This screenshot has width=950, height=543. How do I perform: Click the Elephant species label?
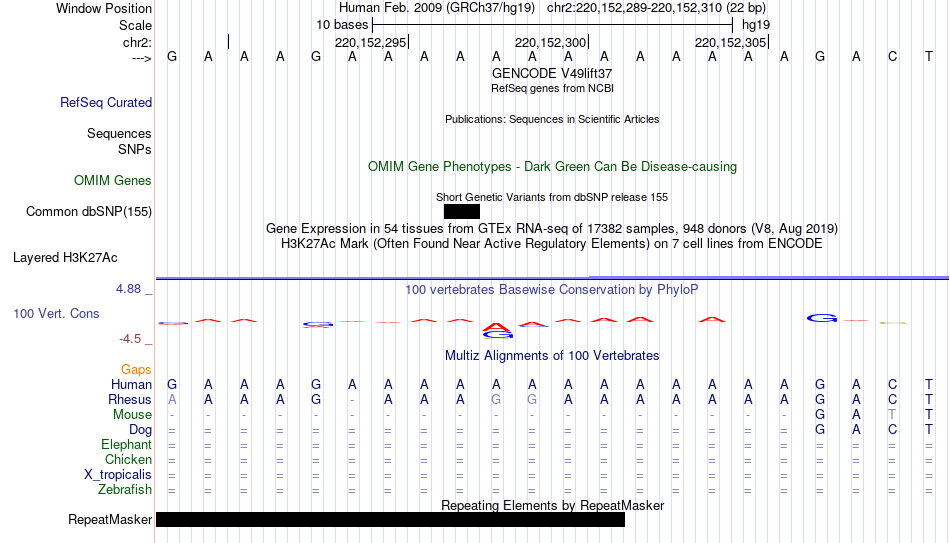pos(127,444)
